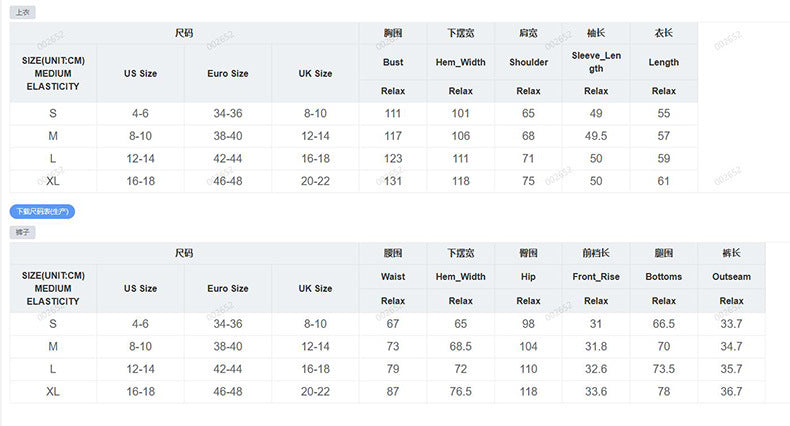The height and width of the screenshot is (426, 790).
Task: Select the 裤子 tag above the second table
Action: tap(23, 232)
